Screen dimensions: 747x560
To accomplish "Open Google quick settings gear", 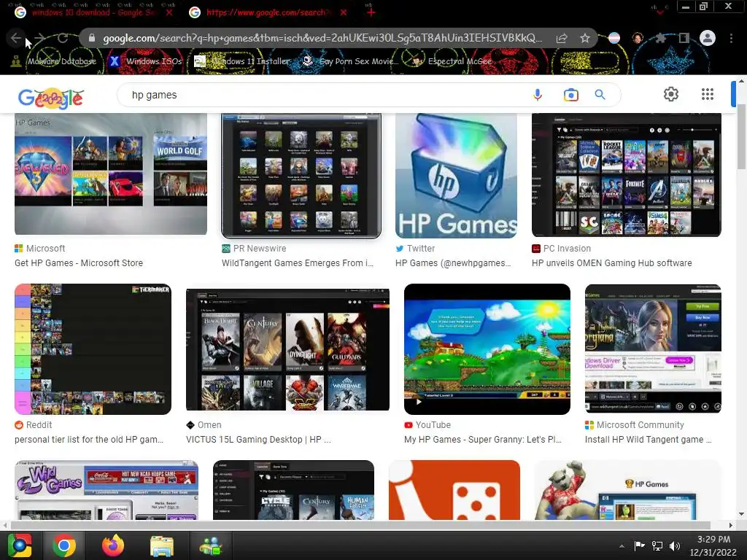I will click(671, 94).
